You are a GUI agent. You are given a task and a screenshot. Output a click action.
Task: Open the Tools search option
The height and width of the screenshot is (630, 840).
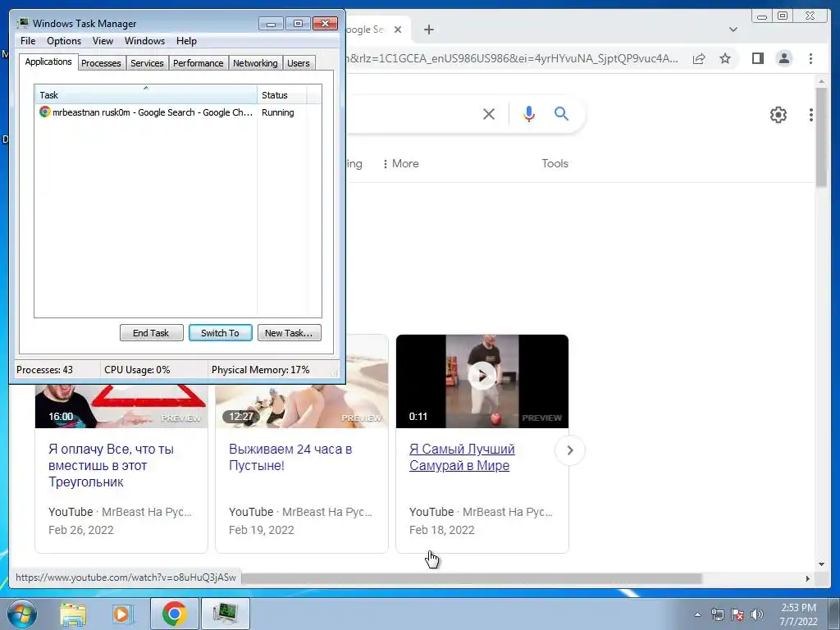click(555, 163)
